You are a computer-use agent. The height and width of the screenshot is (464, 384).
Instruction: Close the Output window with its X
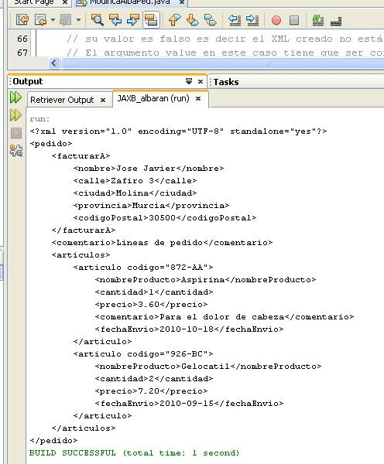tap(200, 81)
